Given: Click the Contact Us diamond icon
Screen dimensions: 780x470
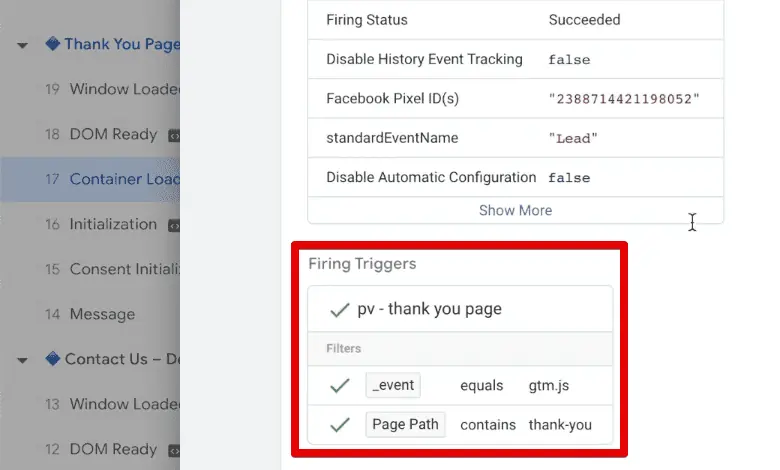Looking at the screenshot, I should [x=53, y=359].
